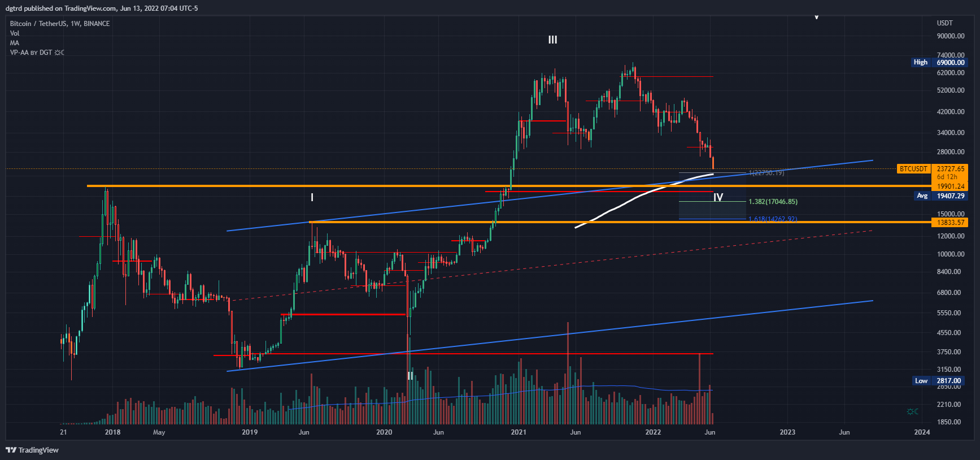
Task: Click the 1850.00 price axis label
Action: 949,422
